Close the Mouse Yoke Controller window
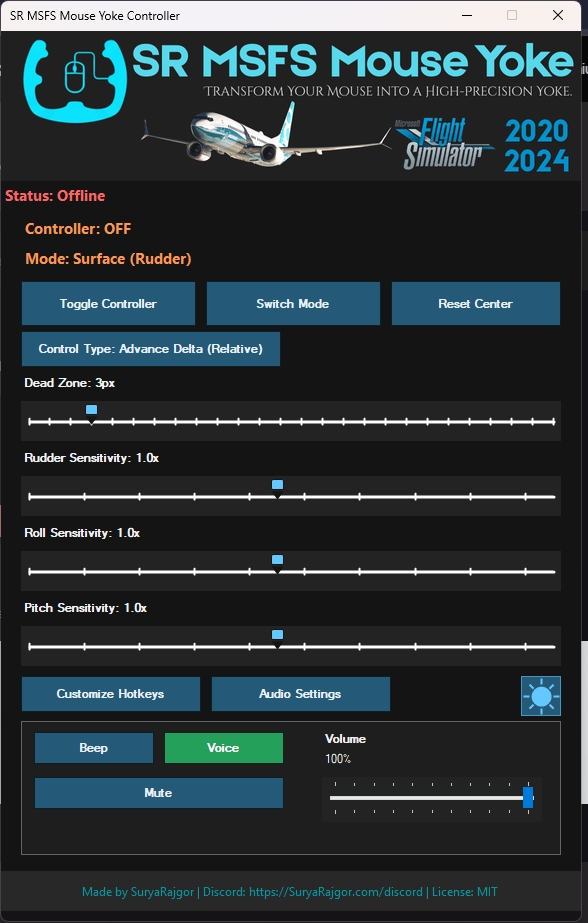 point(558,15)
